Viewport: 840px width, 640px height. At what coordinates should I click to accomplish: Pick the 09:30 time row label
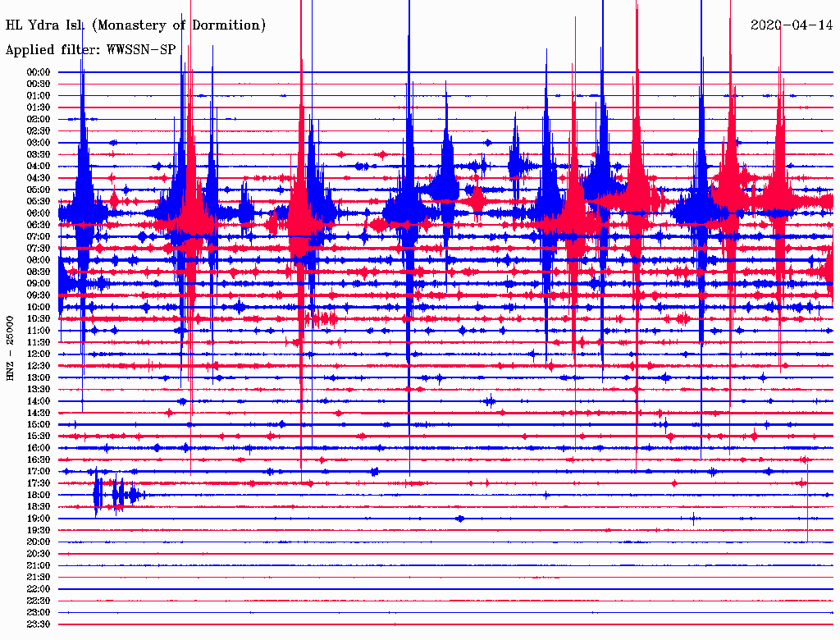[39, 295]
